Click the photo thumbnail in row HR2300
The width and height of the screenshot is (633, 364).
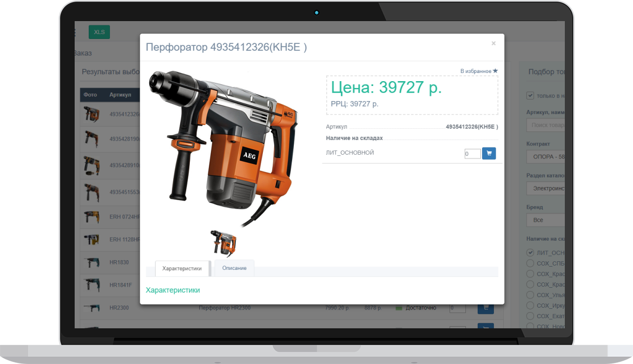tap(91, 308)
